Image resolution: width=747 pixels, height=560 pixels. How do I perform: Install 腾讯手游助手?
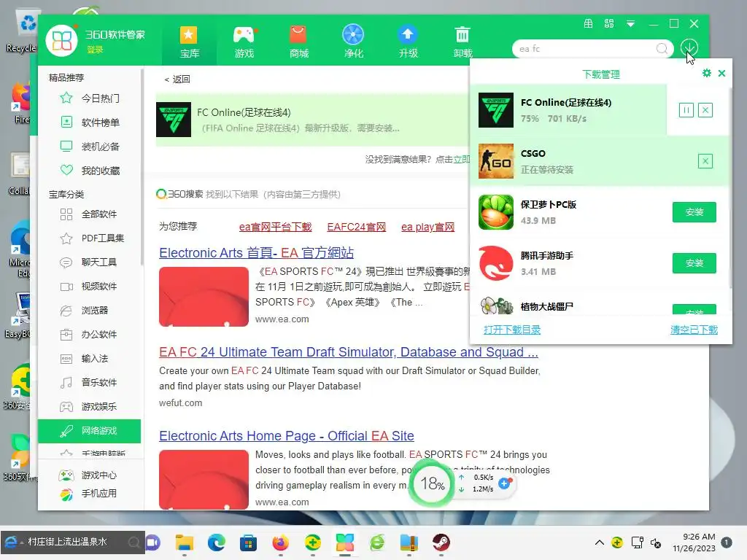[694, 262]
